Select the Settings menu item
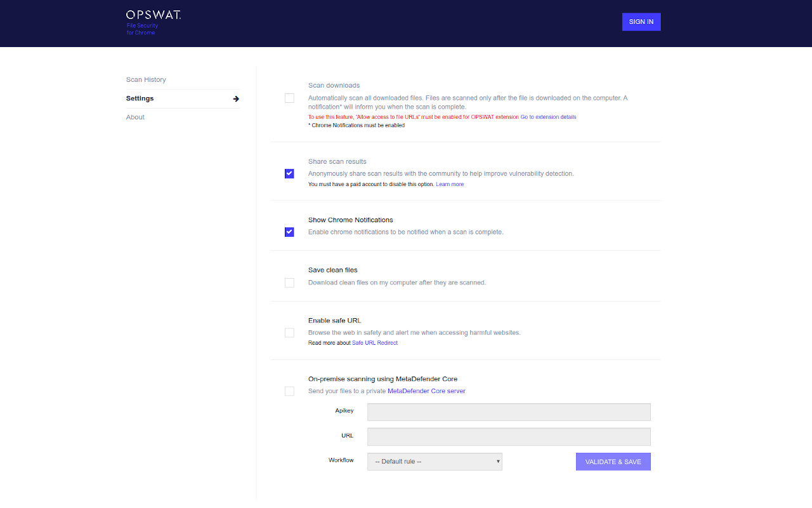 click(140, 98)
